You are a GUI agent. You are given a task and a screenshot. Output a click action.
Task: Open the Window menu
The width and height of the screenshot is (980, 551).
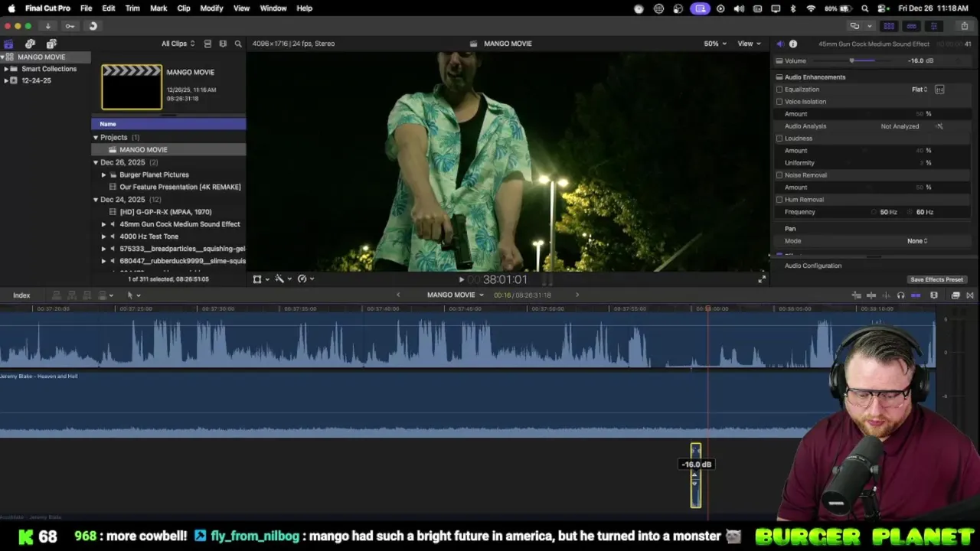point(273,8)
